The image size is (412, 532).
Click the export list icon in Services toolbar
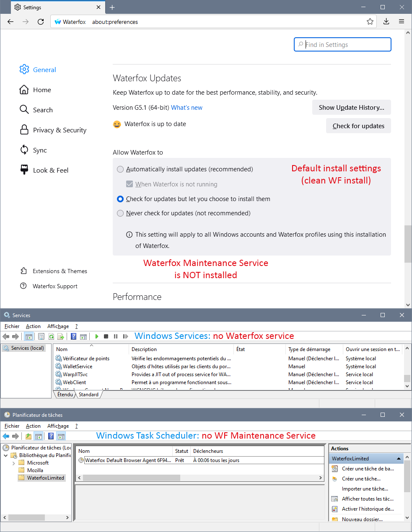click(61, 336)
